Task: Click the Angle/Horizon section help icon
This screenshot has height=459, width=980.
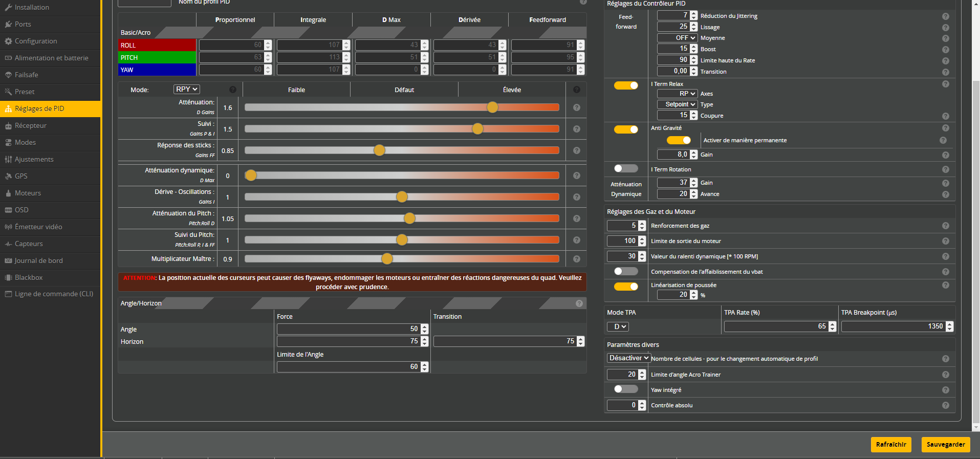Action: (579, 303)
